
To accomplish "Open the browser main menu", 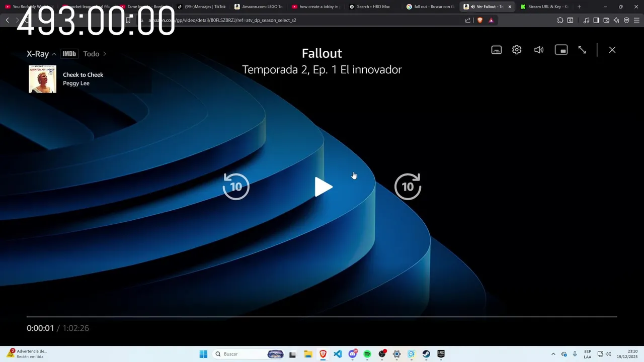I will 636,20.
